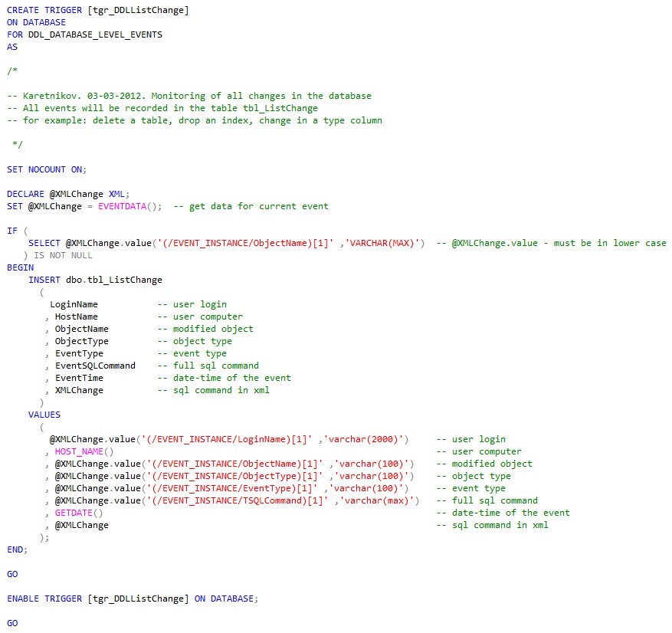Click the 'varchar(2000)' string literal
The height and width of the screenshot is (633, 672).
(363, 439)
